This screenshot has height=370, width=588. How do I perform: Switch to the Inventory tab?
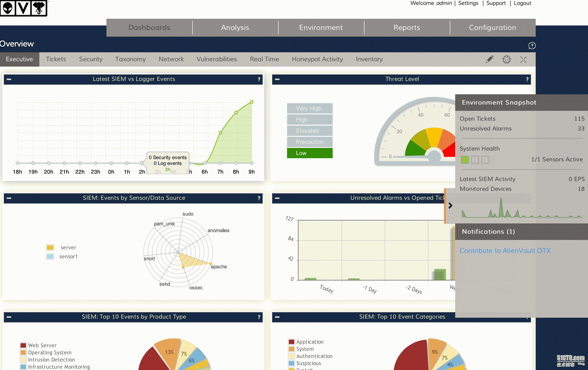coord(369,59)
